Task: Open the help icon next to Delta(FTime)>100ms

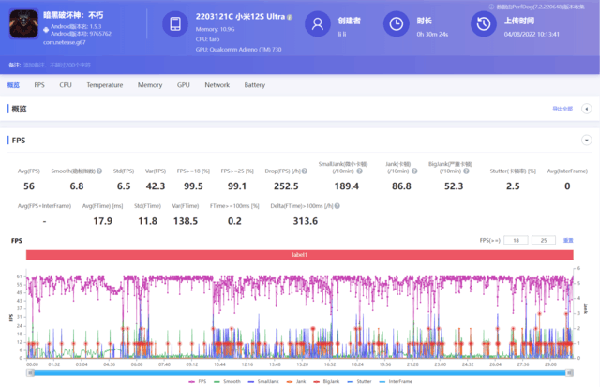Action: 337,206
